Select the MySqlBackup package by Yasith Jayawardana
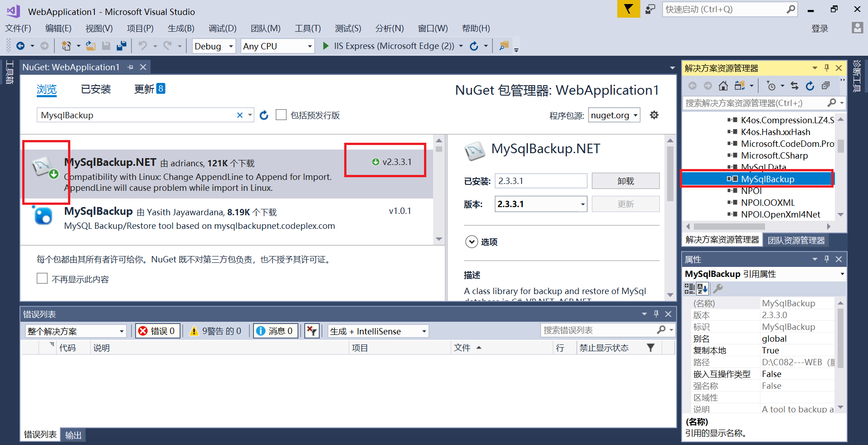Image resolution: width=868 pixels, height=445 pixels. point(227,218)
